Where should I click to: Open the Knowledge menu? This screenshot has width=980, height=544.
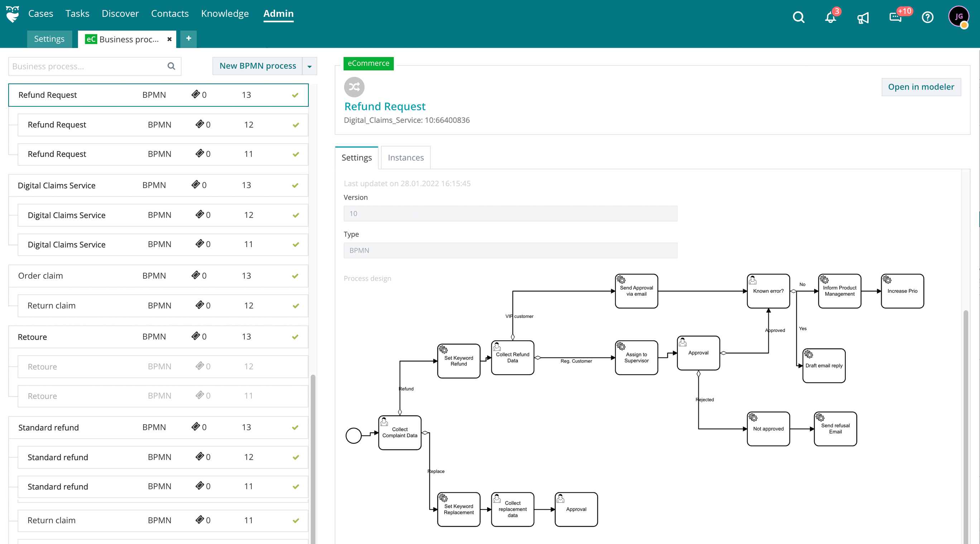pos(225,14)
